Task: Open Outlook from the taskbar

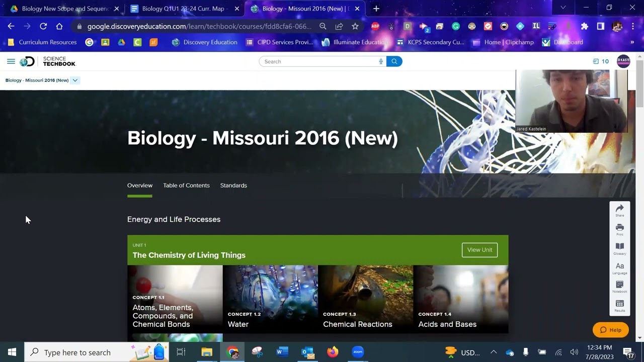Action: tap(307, 352)
